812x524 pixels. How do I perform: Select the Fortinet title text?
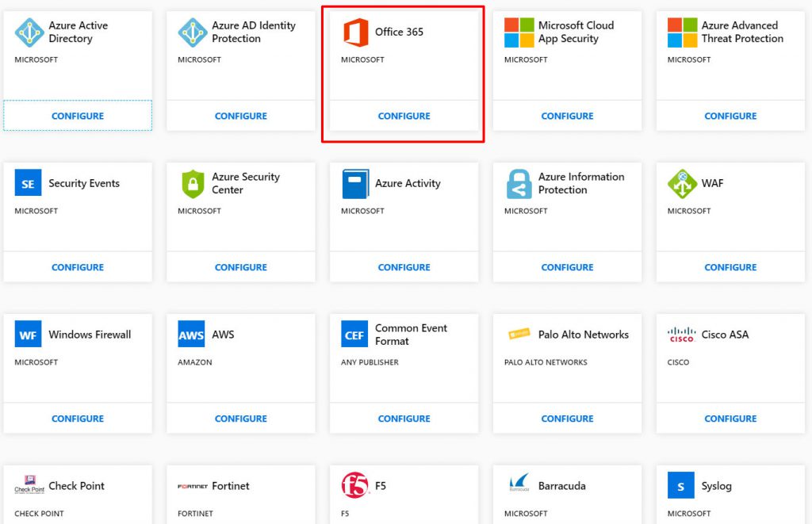[231, 485]
